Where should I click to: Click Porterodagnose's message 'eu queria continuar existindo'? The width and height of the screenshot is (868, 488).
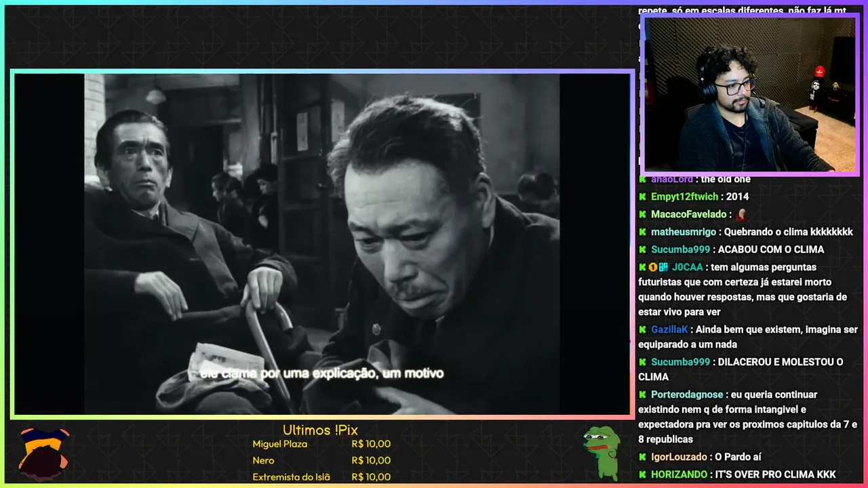click(748, 417)
